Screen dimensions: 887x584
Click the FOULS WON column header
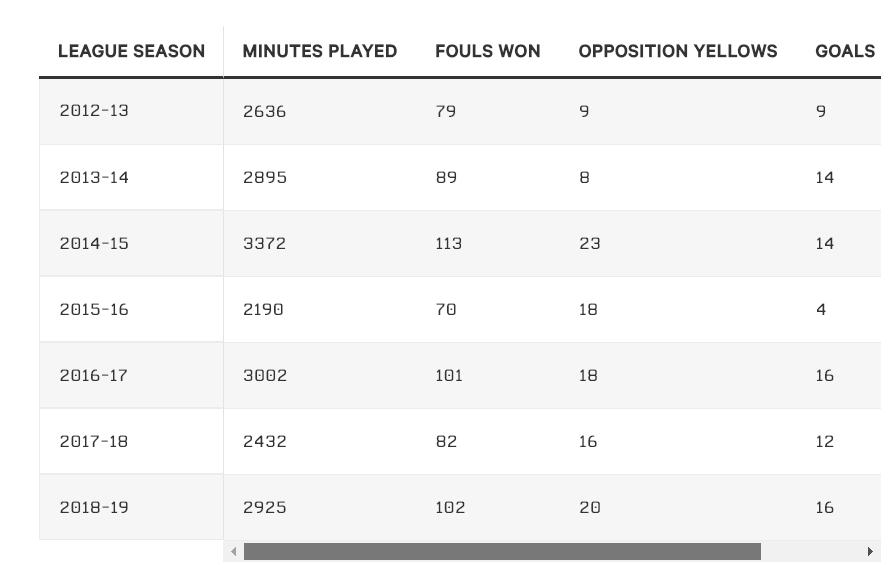[x=488, y=51]
